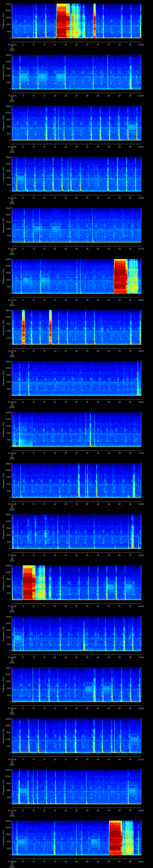Click the 15:34 spectrogram panel
This screenshot has width=153, height=868.
(76, 633)
